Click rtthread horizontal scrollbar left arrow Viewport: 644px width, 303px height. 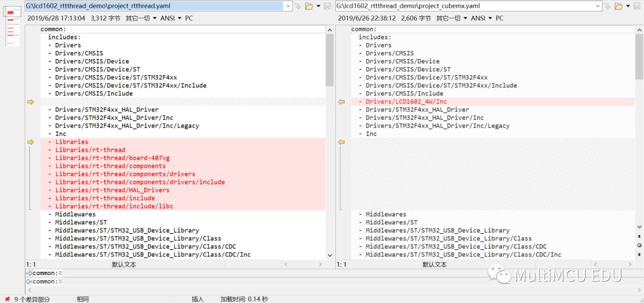(286, 265)
